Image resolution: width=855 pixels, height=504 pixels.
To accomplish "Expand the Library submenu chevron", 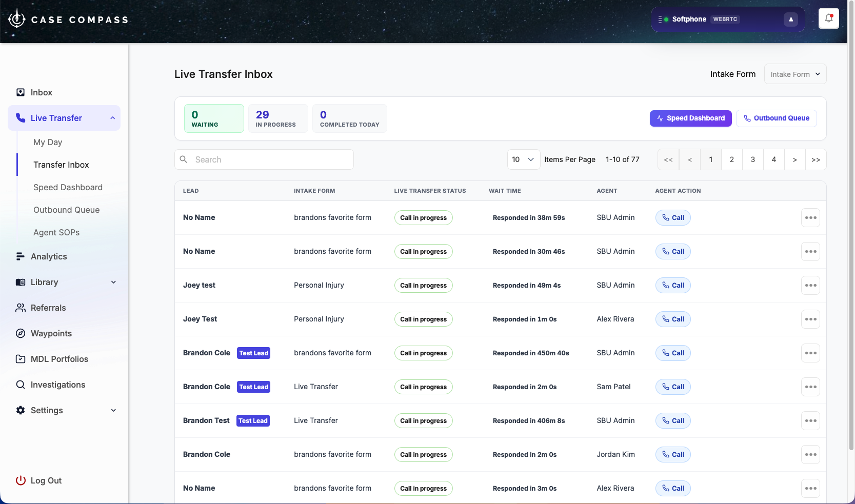I will (x=113, y=282).
